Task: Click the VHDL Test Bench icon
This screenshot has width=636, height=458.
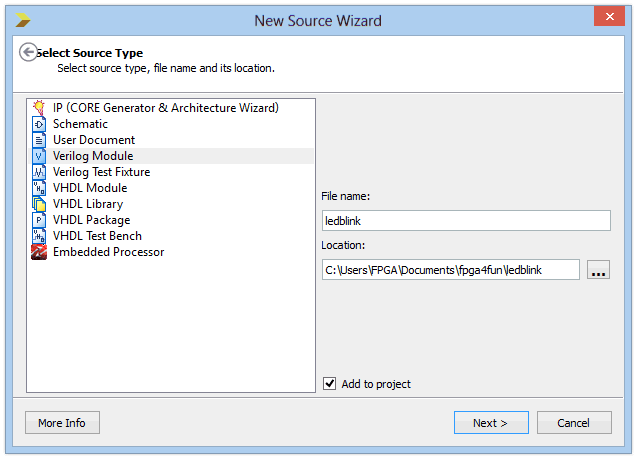Action: point(39,236)
